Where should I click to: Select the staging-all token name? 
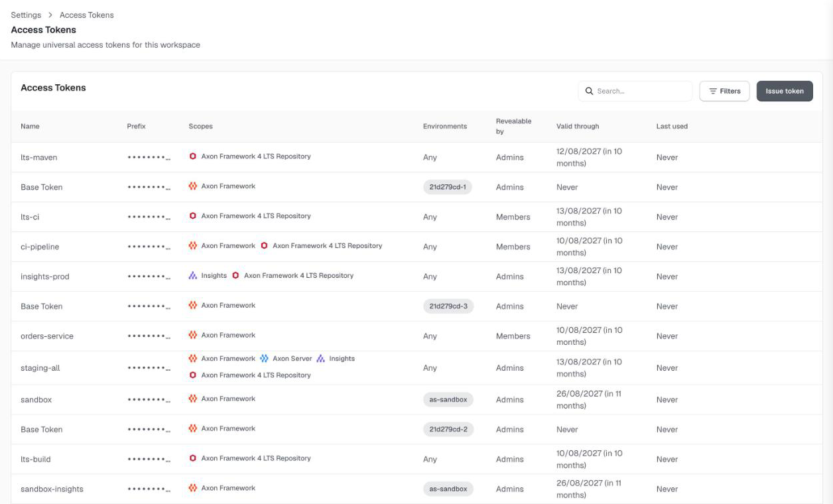(40, 368)
